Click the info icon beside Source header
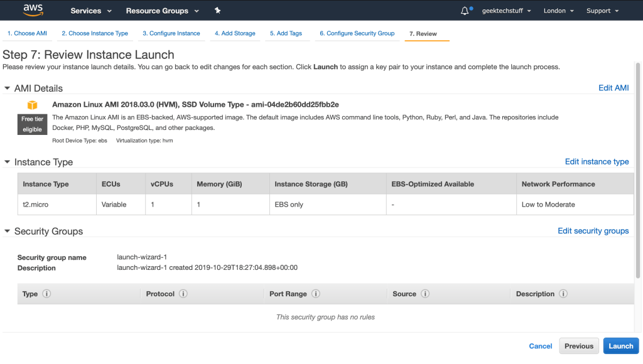 pos(426,294)
